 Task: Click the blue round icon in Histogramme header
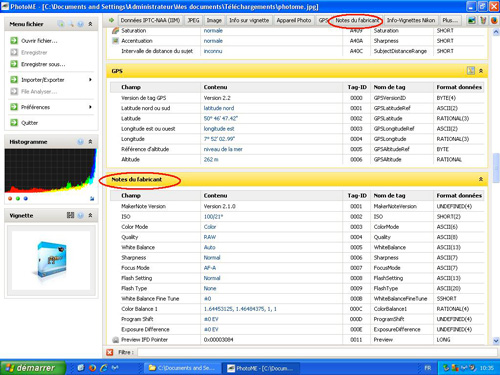tap(80, 142)
